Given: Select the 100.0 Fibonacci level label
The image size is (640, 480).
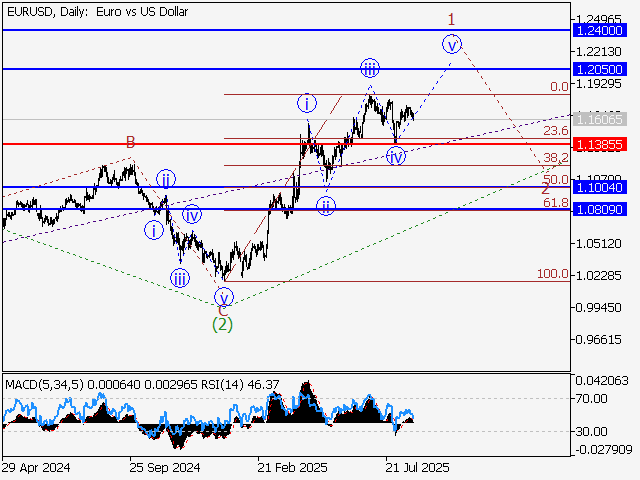Looking at the screenshot, I should tap(552, 274).
